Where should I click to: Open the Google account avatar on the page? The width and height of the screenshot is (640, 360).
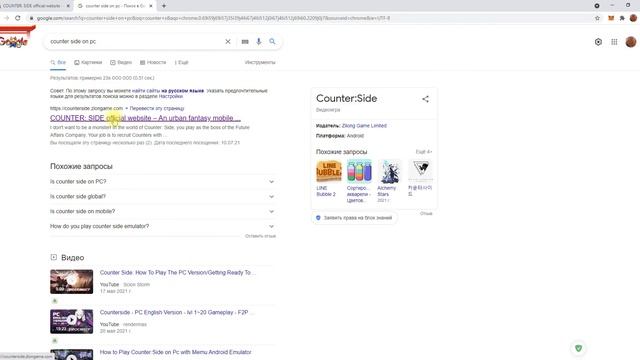(x=631, y=42)
